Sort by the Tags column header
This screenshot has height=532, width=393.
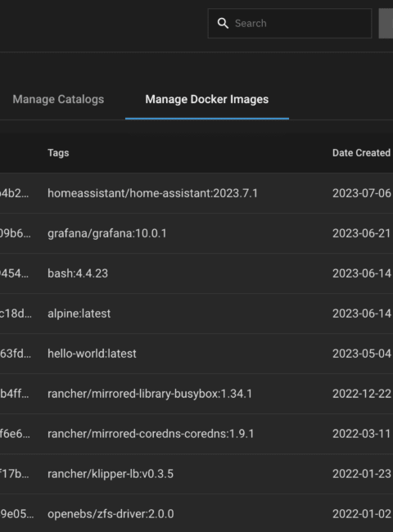(x=58, y=153)
